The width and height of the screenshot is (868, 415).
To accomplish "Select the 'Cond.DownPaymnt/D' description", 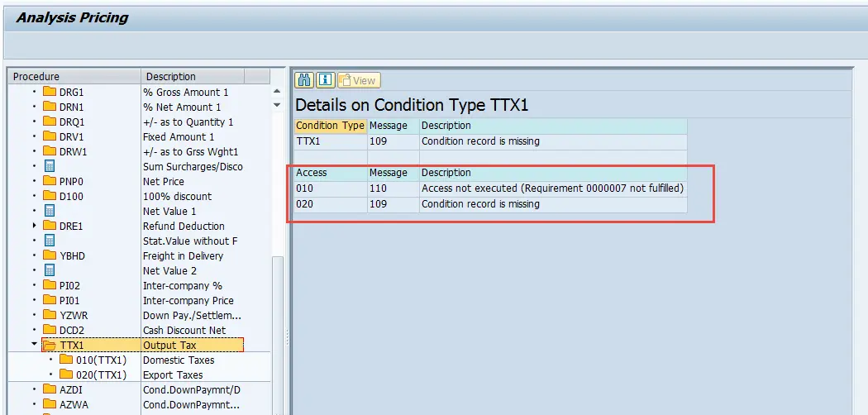I will [x=192, y=390].
